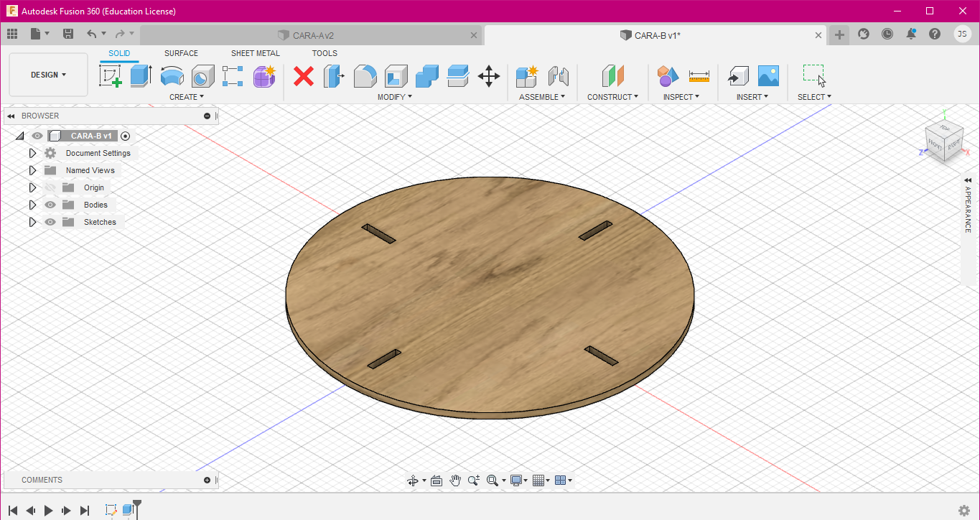Toggle visibility of the Bodies folder
Viewport: 980px width, 520px height.
tap(50, 205)
